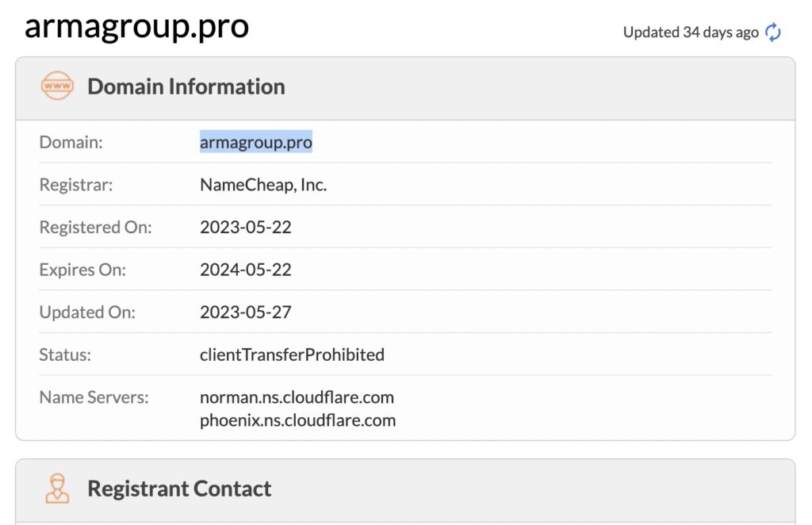
Task: Click the Domain Information heading
Action: click(186, 86)
